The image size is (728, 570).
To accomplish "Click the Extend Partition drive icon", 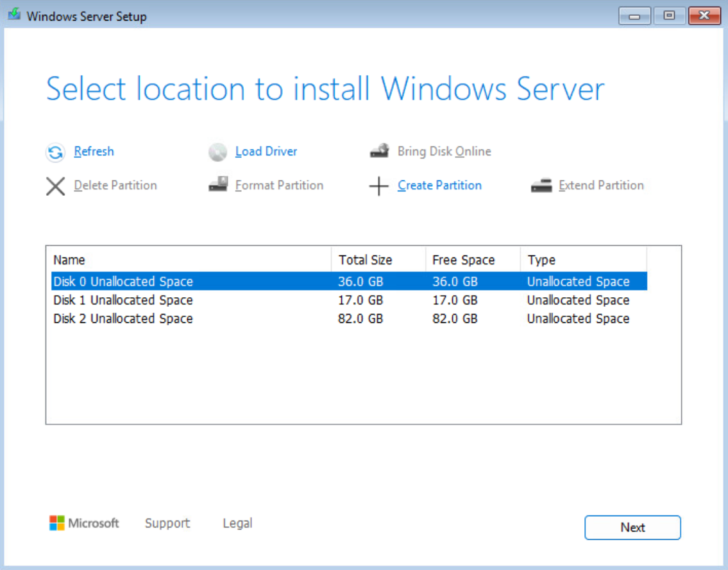I will click(x=541, y=186).
